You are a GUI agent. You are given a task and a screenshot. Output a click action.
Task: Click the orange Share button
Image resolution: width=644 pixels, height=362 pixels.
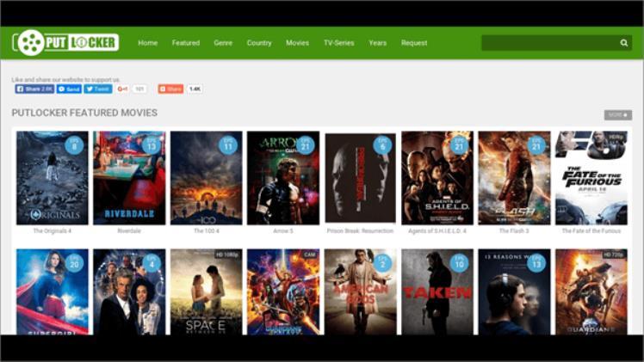(x=170, y=89)
